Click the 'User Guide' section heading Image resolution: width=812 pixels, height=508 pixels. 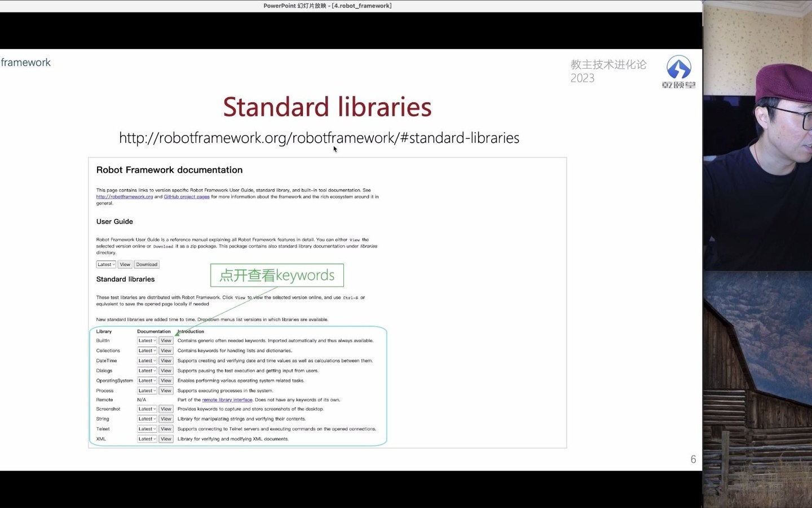click(x=114, y=222)
